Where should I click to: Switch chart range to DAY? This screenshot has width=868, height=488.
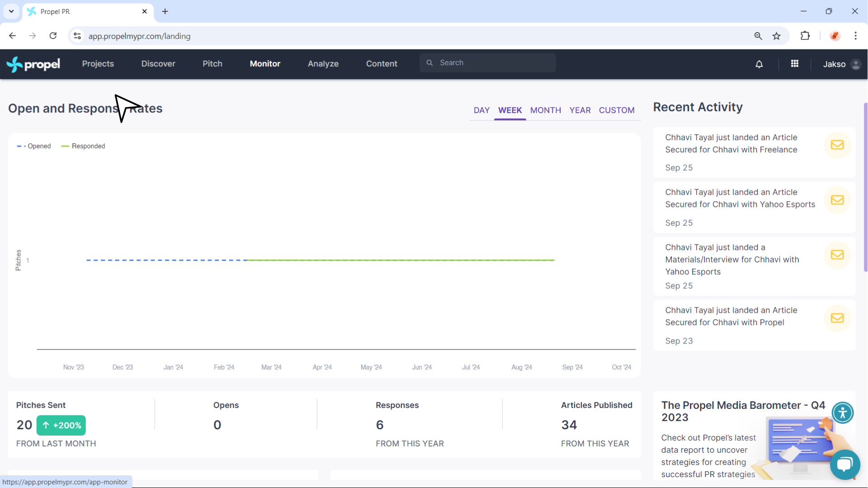482,110
